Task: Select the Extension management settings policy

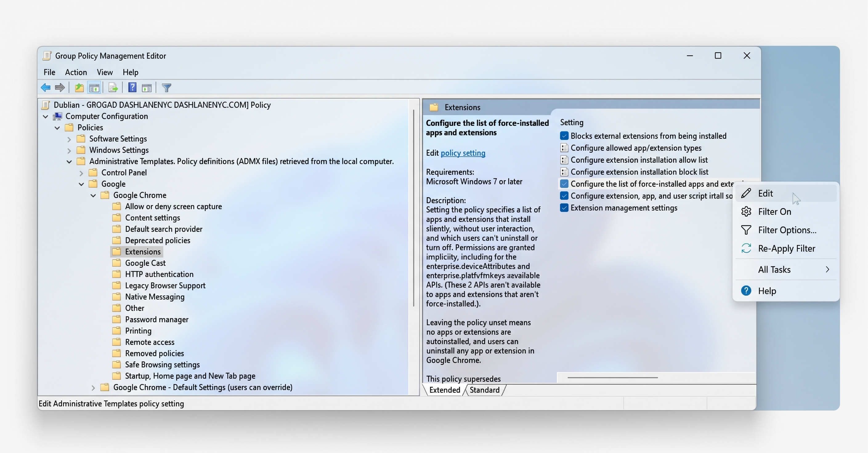Action: pos(618,208)
